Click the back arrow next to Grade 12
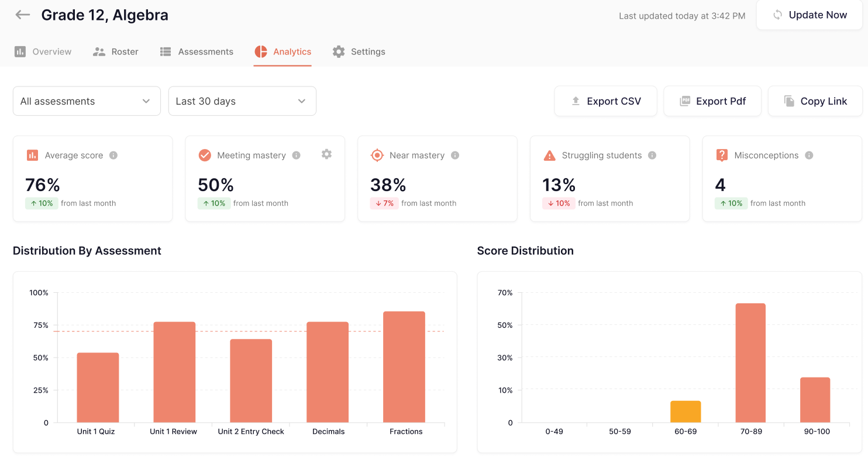 [x=22, y=15]
